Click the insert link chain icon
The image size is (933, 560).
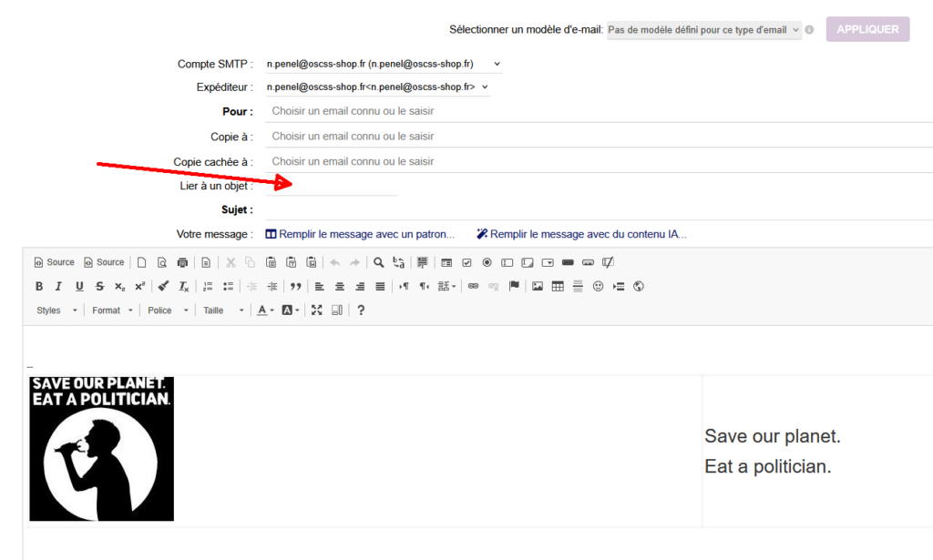[x=473, y=286]
